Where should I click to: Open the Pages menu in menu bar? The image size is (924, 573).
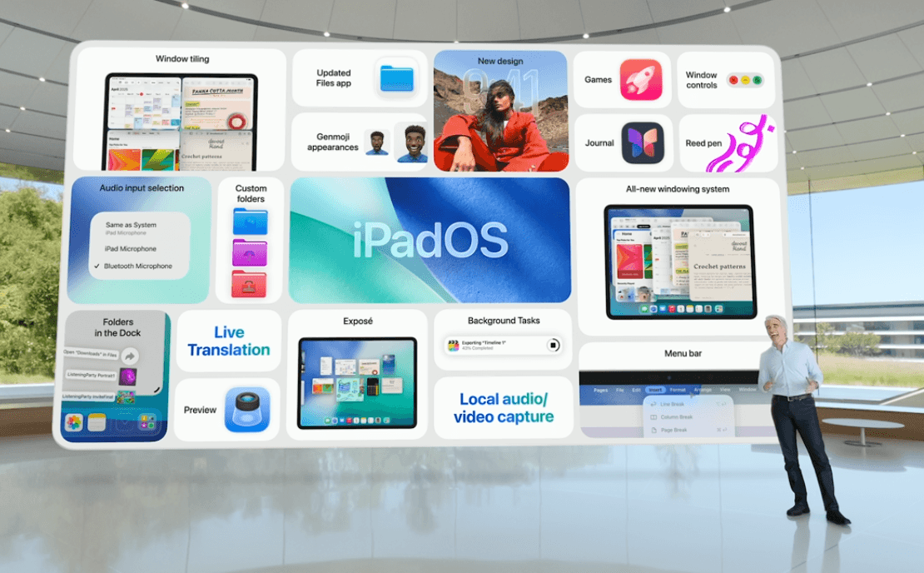600,391
